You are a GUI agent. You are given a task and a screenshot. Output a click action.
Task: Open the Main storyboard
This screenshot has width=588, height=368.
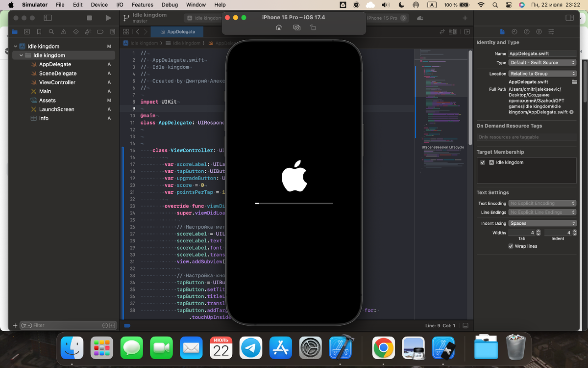(x=45, y=91)
